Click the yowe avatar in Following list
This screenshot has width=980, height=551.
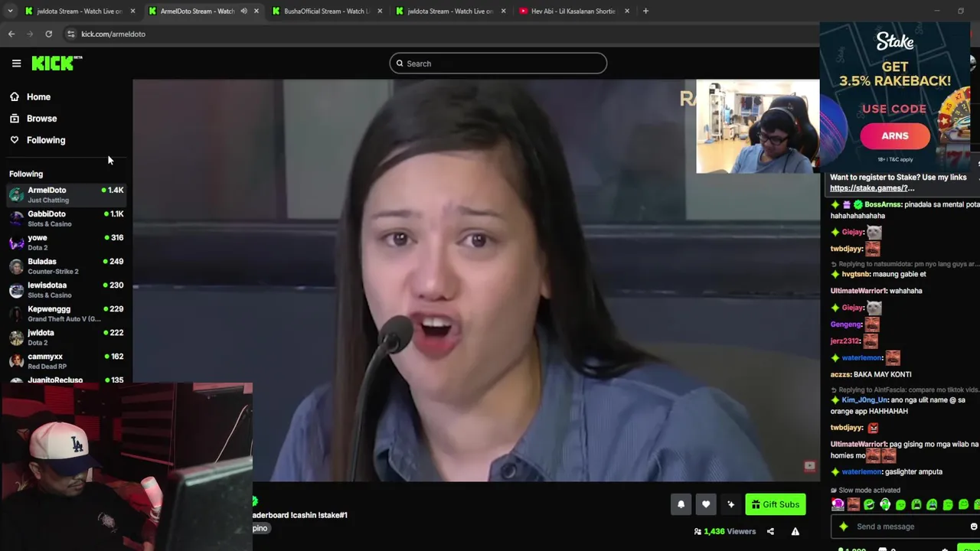pos(16,242)
